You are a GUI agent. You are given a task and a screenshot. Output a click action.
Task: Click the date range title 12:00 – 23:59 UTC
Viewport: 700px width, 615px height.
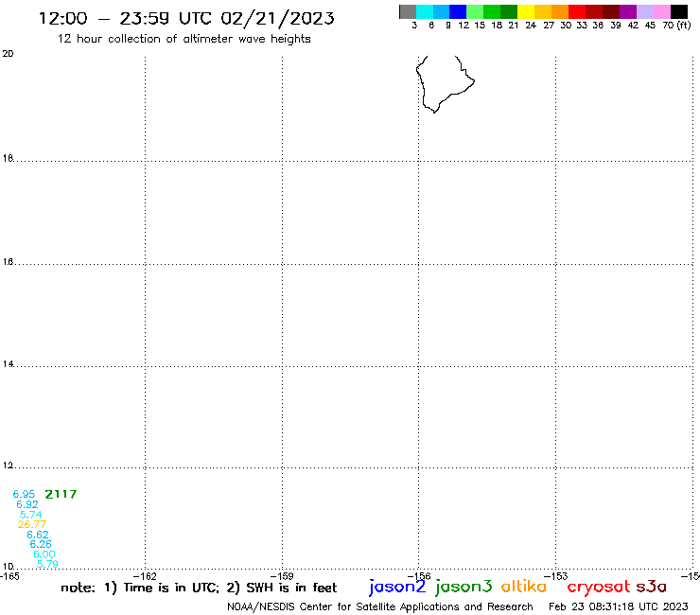tap(186, 18)
